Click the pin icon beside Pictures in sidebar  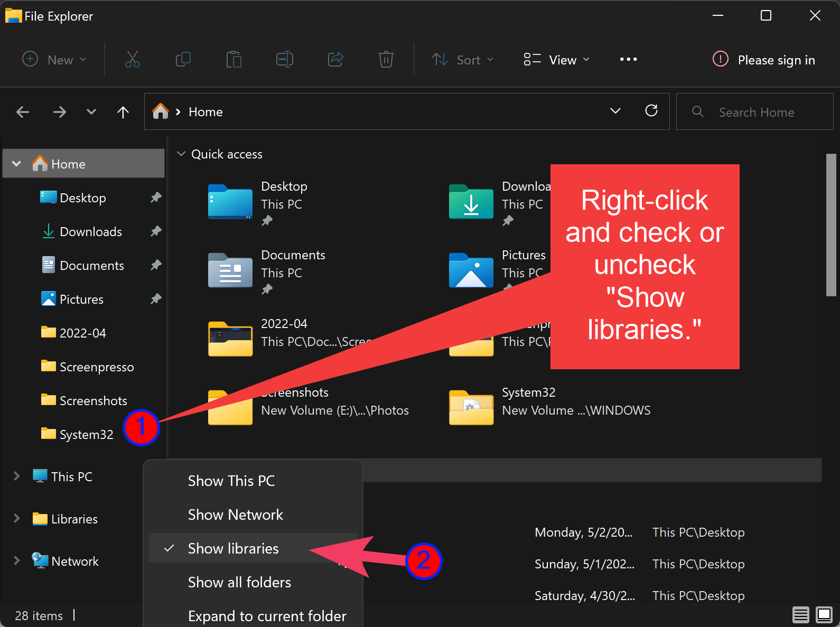coord(156,299)
